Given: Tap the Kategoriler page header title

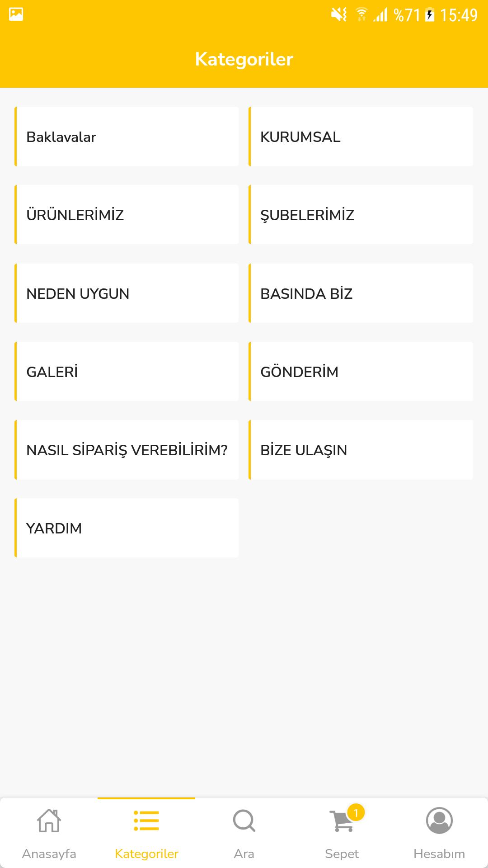Looking at the screenshot, I should coord(244,59).
